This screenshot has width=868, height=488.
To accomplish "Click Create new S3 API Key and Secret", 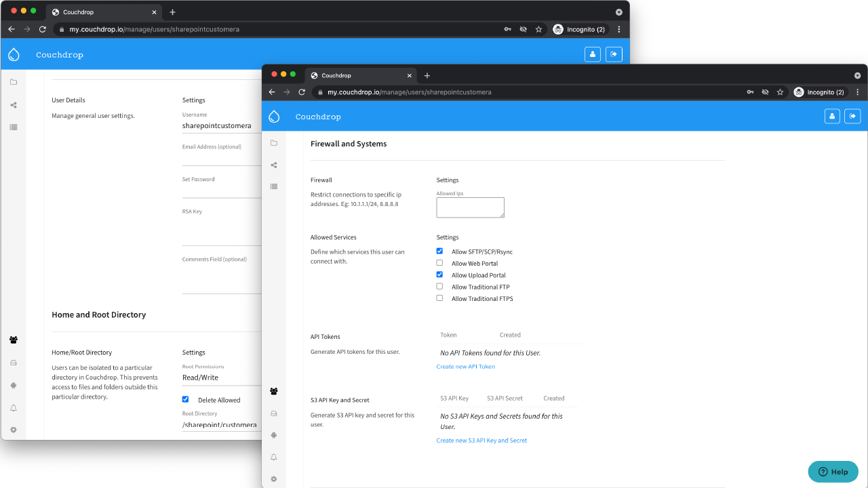I will pyautogui.click(x=481, y=441).
